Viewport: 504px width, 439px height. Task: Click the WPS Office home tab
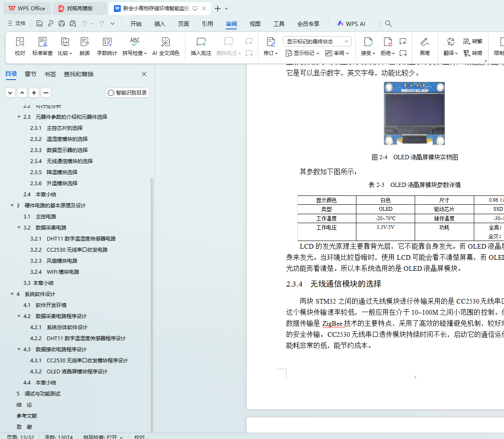pyautogui.click(x=27, y=9)
